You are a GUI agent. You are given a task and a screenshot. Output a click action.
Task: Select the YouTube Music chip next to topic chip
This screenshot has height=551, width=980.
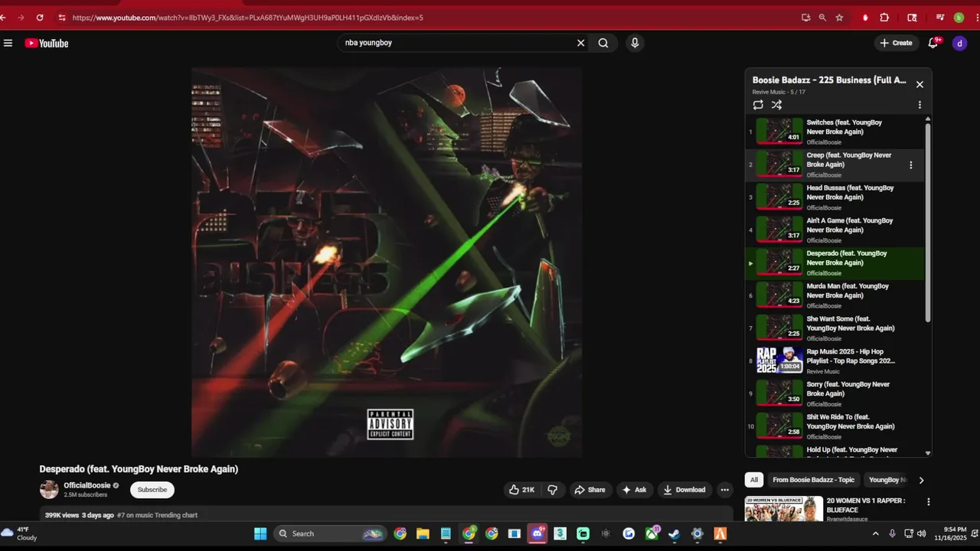pyautogui.click(x=887, y=480)
